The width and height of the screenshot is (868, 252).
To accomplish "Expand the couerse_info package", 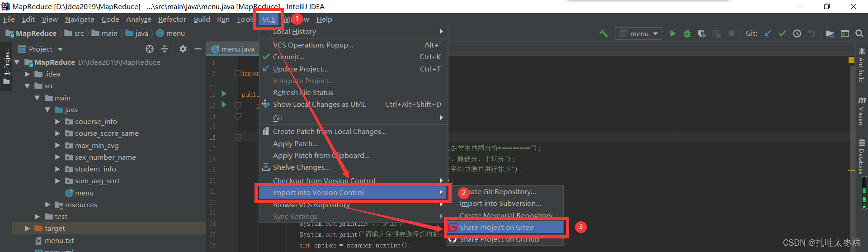I will 57,122.
